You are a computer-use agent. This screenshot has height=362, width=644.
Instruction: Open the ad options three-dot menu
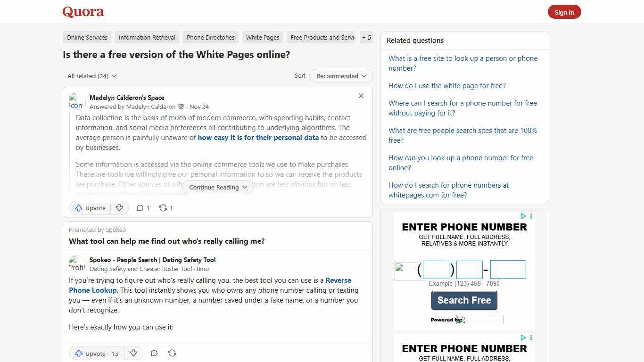pos(531,216)
